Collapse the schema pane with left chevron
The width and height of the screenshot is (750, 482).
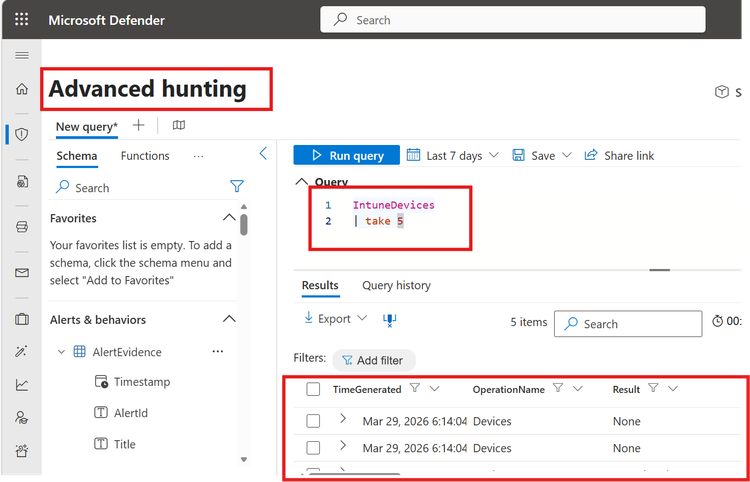(x=263, y=153)
